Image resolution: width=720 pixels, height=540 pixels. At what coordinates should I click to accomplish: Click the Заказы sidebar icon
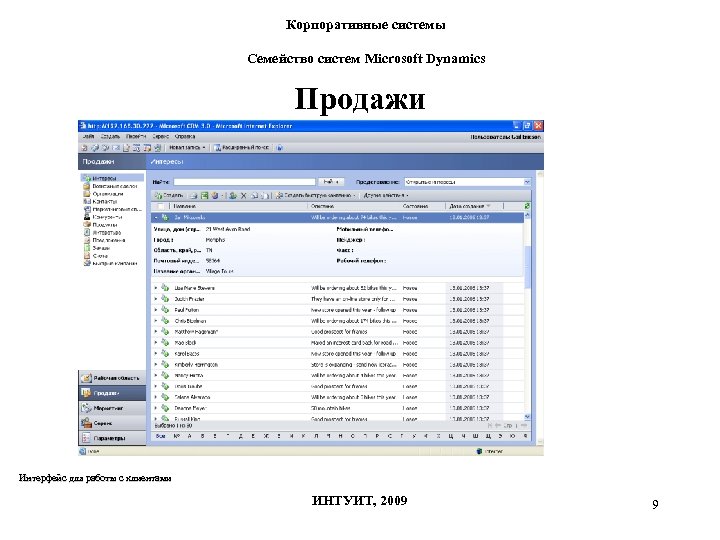(x=86, y=248)
